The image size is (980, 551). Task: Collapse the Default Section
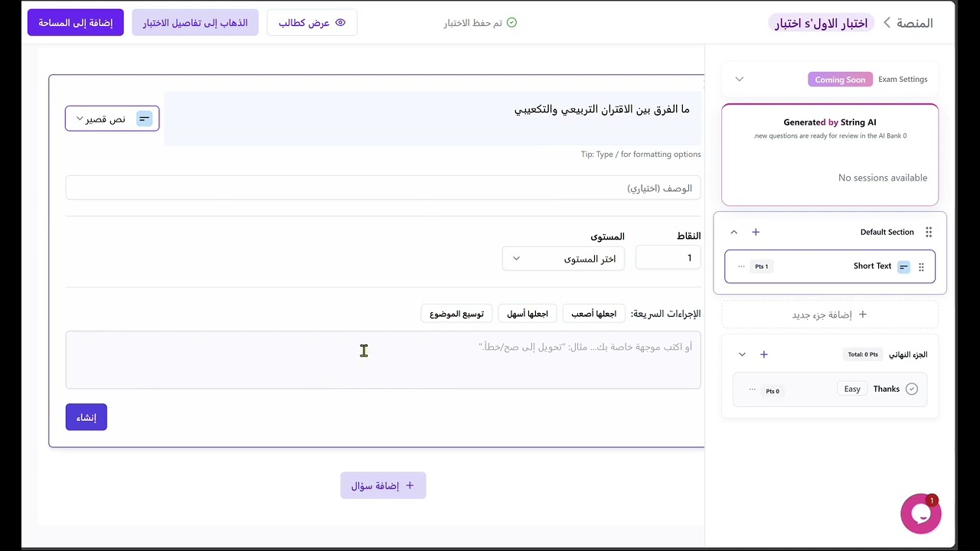[733, 232]
